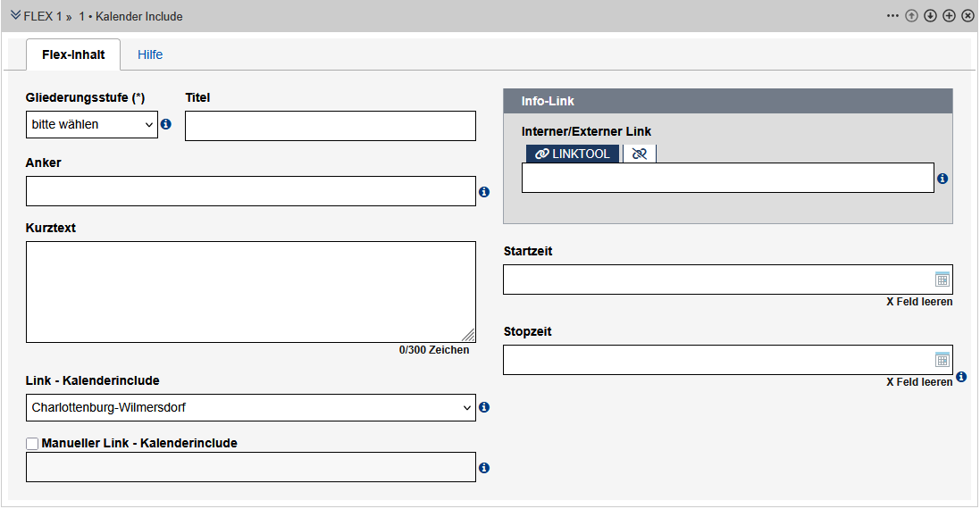Open the Gliederungsstufe 'bitte wählen' dropdown

point(91,125)
